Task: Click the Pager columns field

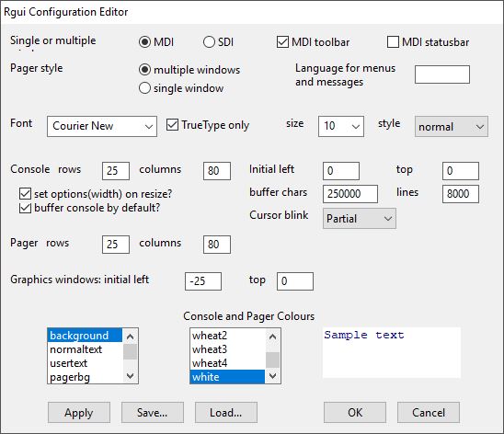Action: point(217,245)
